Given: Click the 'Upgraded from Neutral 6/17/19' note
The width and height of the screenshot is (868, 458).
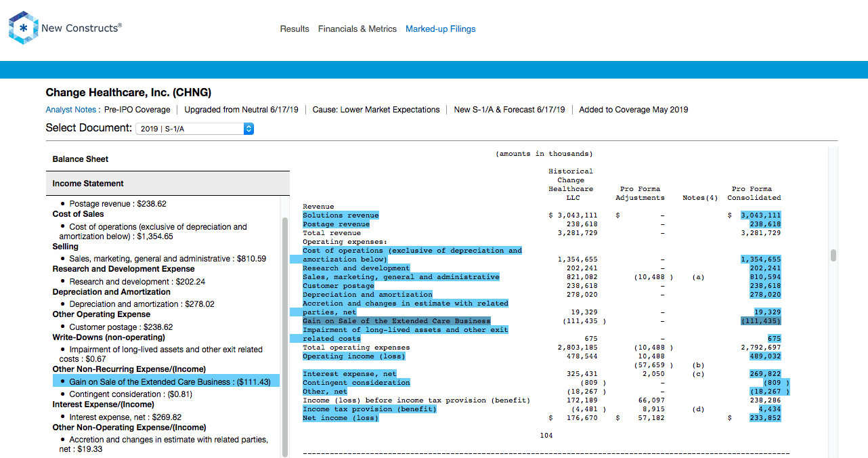Looking at the screenshot, I should click(242, 110).
